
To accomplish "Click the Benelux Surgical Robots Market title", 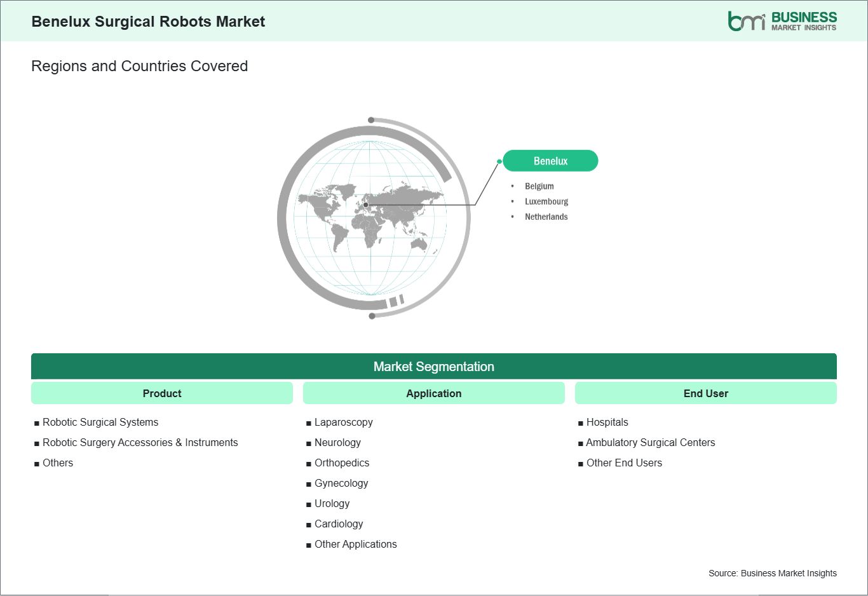I will pos(148,22).
